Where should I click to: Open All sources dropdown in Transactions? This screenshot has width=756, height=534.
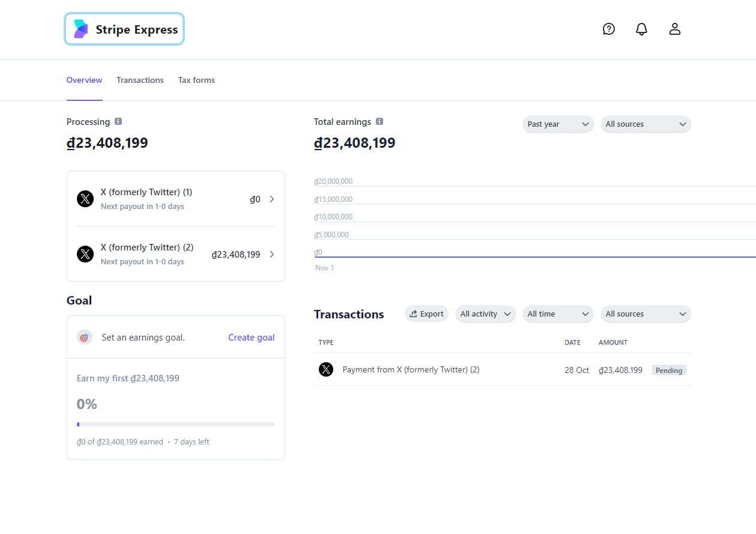(x=646, y=314)
